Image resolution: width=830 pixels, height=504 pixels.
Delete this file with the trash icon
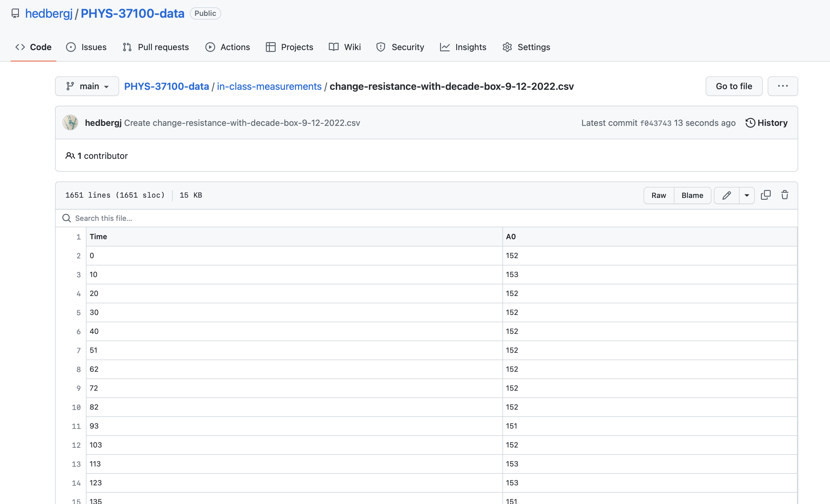click(x=784, y=195)
